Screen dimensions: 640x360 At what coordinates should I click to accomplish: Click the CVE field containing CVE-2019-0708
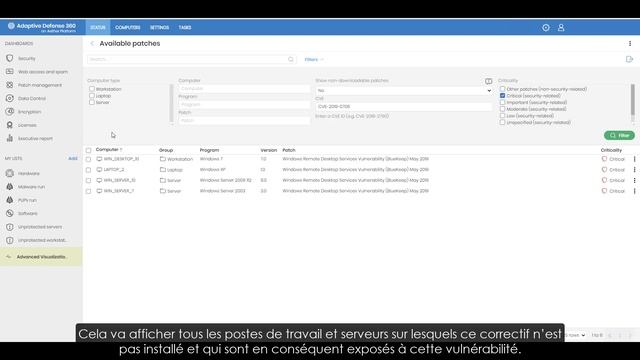[404, 107]
